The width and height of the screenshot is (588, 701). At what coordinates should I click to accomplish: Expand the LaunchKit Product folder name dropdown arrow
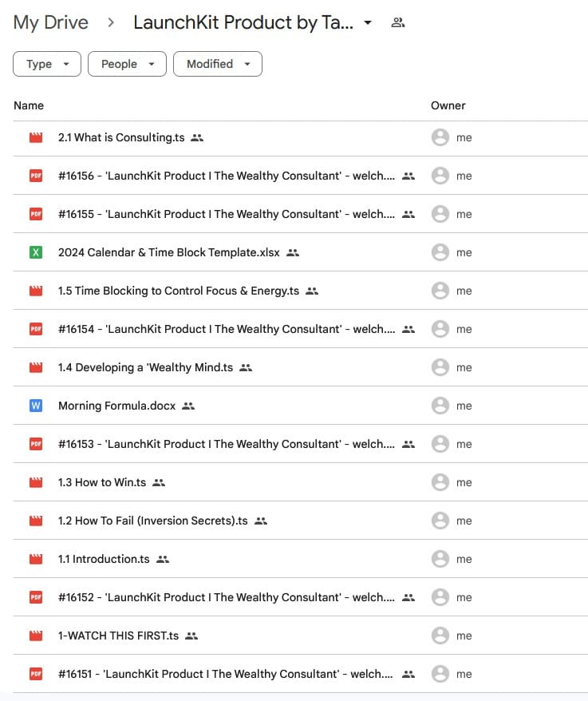click(367, 23)
